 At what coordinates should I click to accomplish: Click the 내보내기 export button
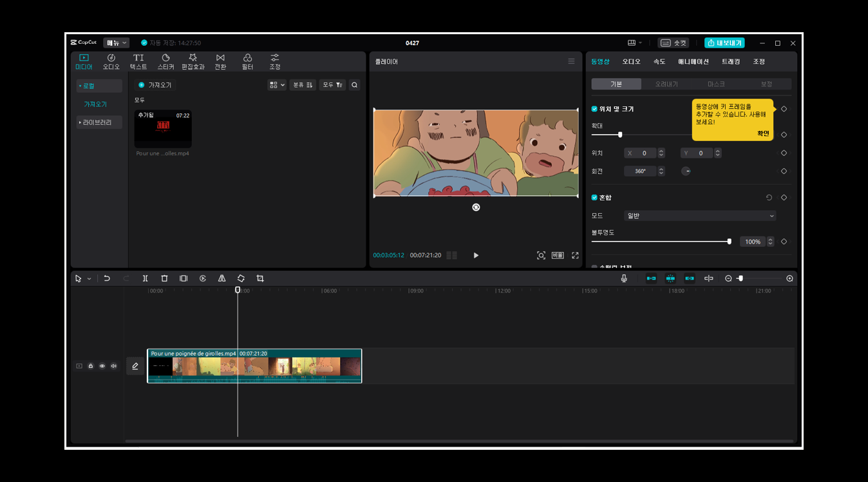point(724,43)
